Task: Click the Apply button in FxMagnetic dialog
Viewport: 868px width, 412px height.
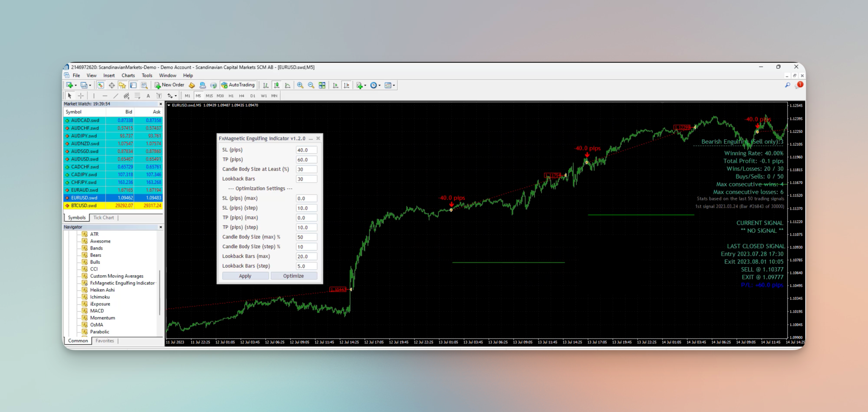Action: click(245, 276)
